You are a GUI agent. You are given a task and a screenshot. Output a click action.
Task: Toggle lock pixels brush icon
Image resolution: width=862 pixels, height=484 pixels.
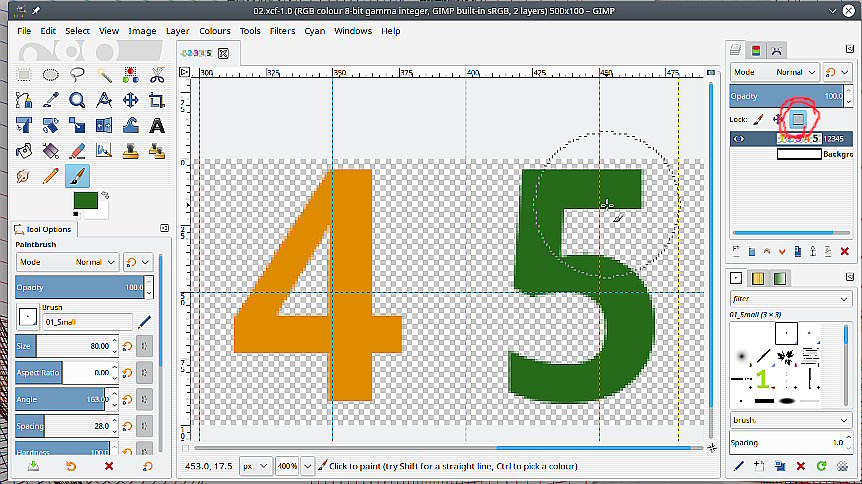click(x=759, y=119)
